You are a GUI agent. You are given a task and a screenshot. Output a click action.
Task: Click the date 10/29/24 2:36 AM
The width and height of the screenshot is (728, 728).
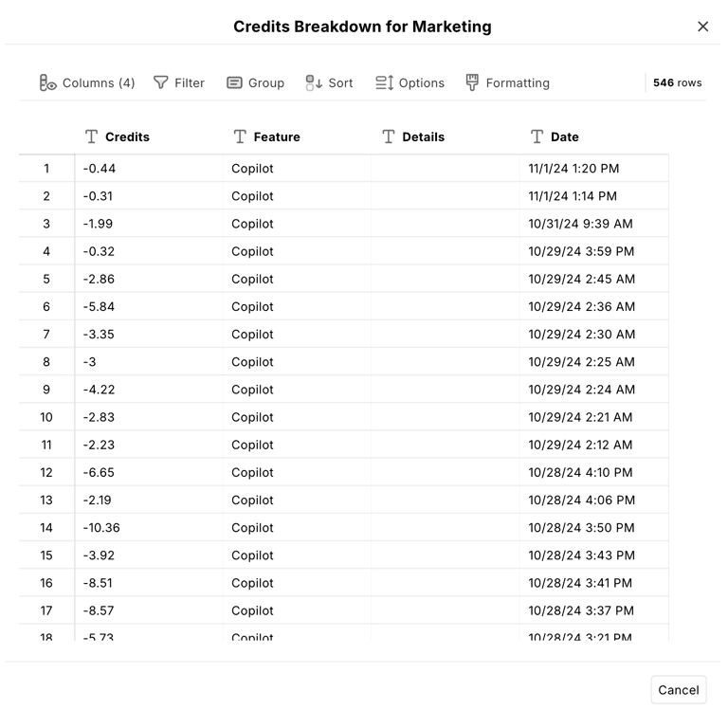tap(581, 306)
